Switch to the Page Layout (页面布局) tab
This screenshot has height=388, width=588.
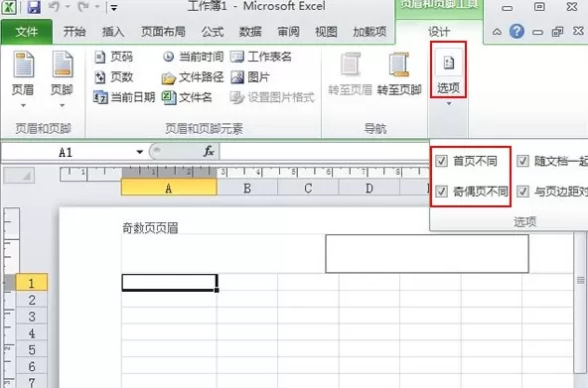(164, 32)
